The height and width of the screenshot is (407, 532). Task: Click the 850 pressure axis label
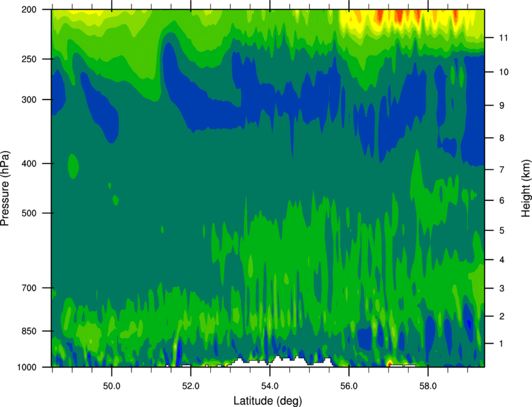(x=29, y=331)
